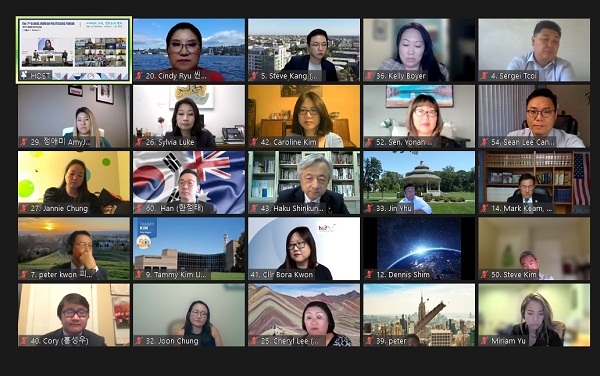600x376 pixels.
Task: Select Haku Shinkun's video tile
Action: (x=304, y=182)
